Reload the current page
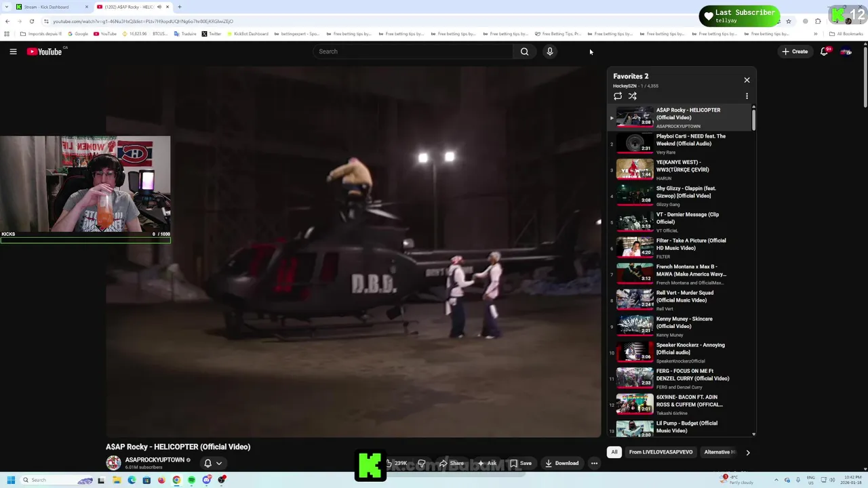The width and height of the screenshot is (868, 488). (31, 21)
